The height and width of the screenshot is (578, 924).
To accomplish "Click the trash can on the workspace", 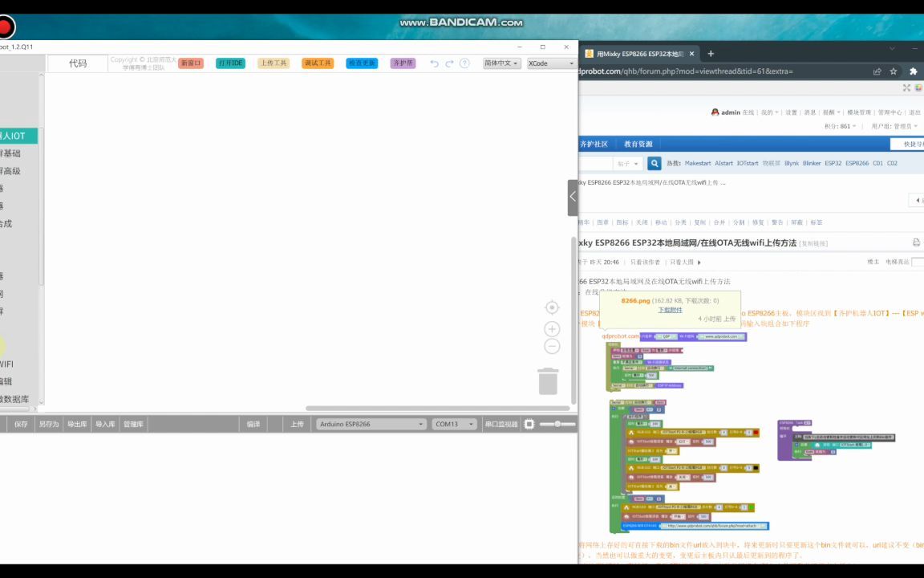I will coord(548,381).
